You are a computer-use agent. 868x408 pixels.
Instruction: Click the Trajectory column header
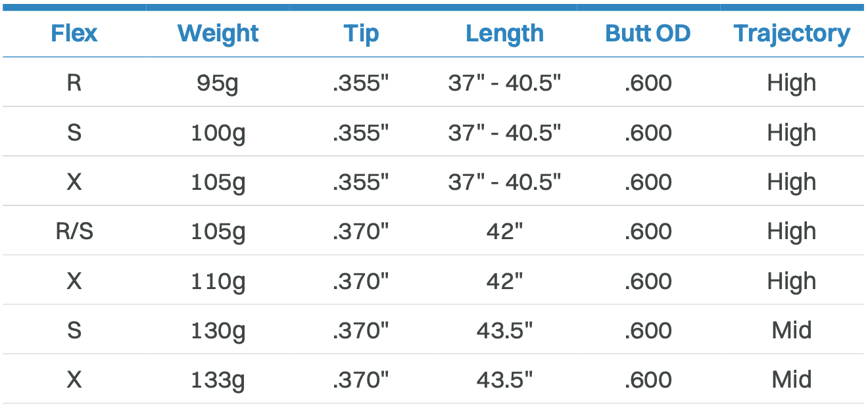click(x=792, y=34)
